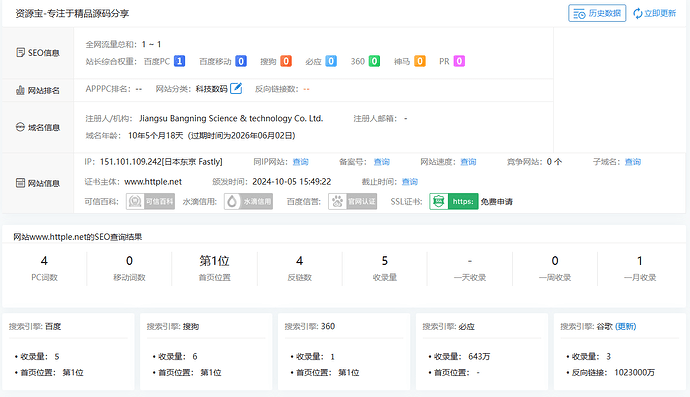Click page title 资源宝-专注于精品源码分享
The height and width of the screenshot is (397, 690).
tap(72, 14)
